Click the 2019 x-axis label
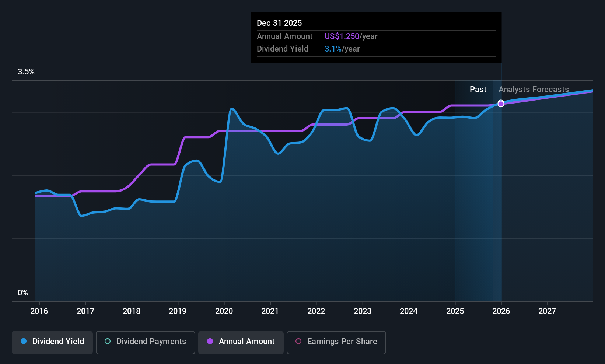 point(178,311)
